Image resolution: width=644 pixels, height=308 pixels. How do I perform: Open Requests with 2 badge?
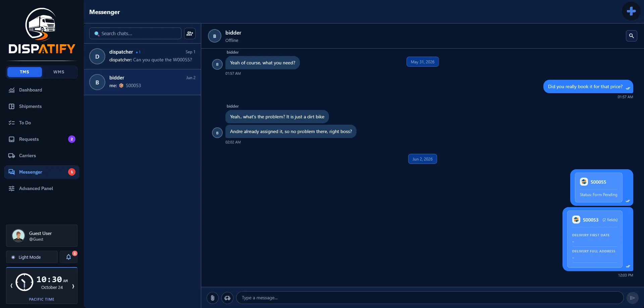click(42, 139)
